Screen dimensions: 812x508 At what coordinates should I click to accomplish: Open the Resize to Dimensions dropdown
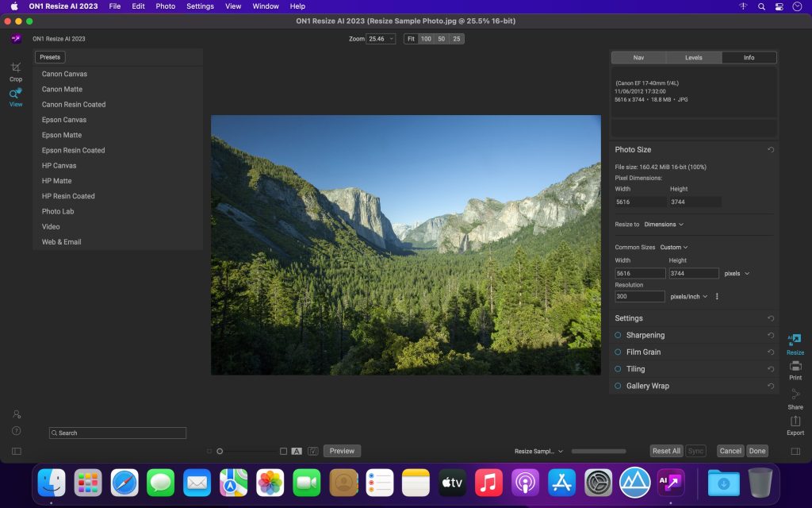click(665, 225)
